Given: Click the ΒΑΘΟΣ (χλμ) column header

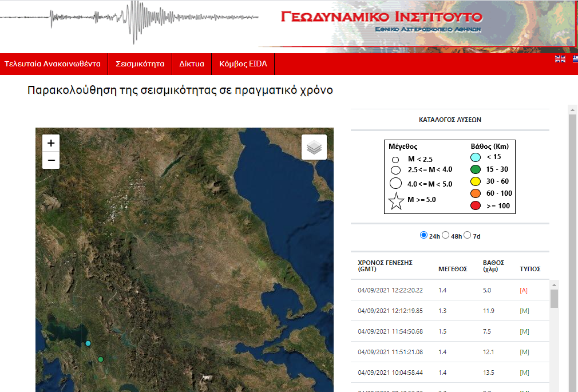Looking at the screenshot, I should [x=493, y=266].
